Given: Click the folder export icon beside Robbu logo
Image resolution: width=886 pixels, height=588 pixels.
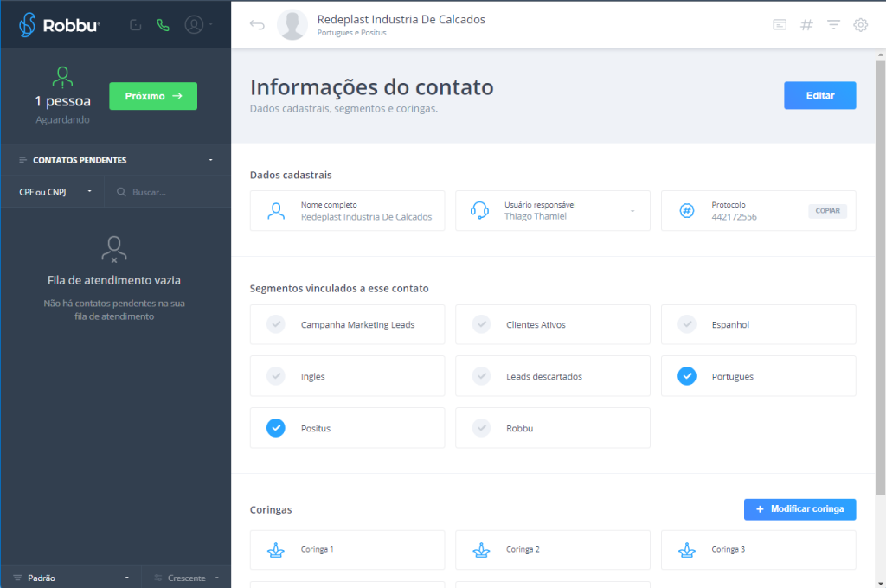Looking at the screenshot, I should [x=136, y=25].
